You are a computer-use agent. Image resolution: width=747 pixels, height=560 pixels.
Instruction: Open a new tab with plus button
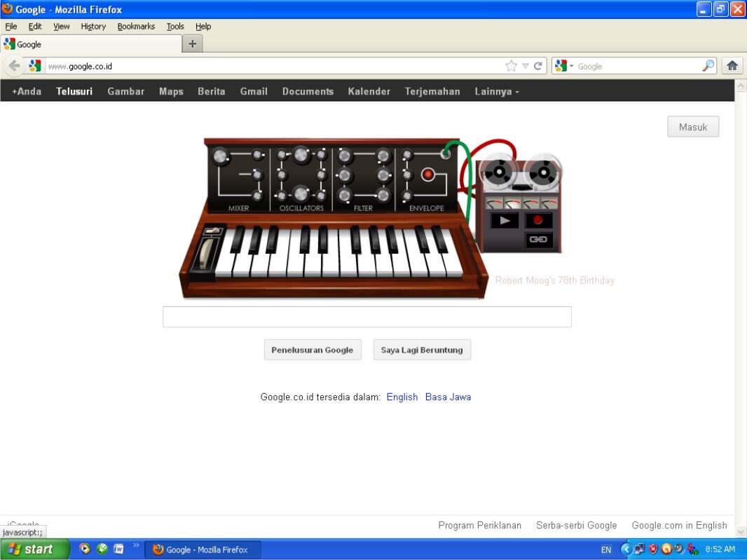pyautogui.click(x=193, y=44)
